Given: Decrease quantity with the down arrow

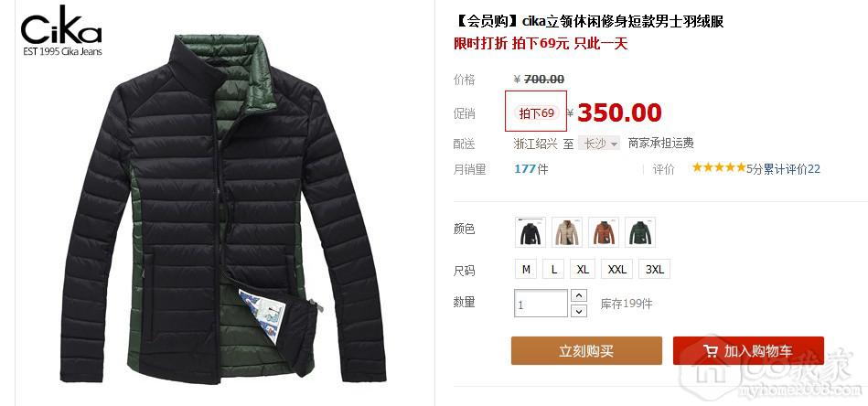Looking at the screenshot, I should [x=578, y=312].
